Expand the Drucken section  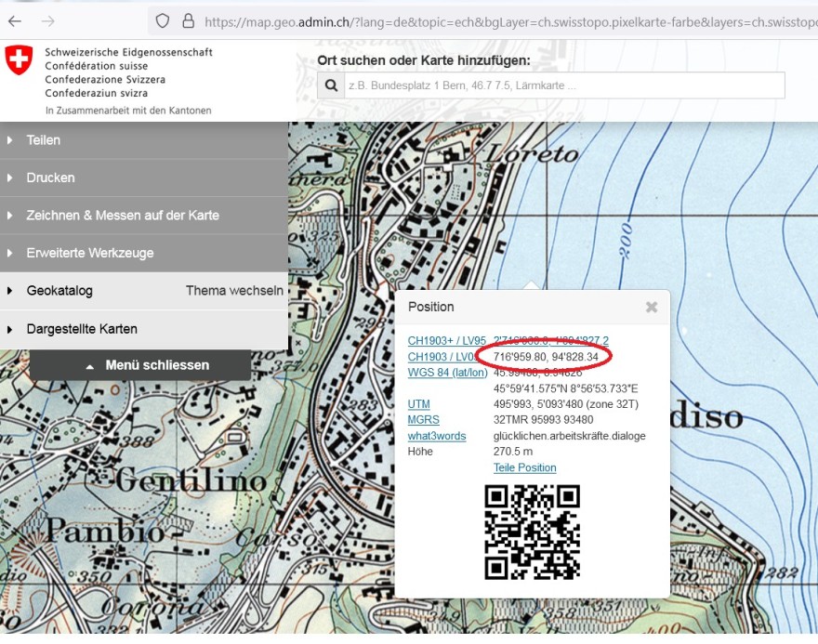coord(144,177)
